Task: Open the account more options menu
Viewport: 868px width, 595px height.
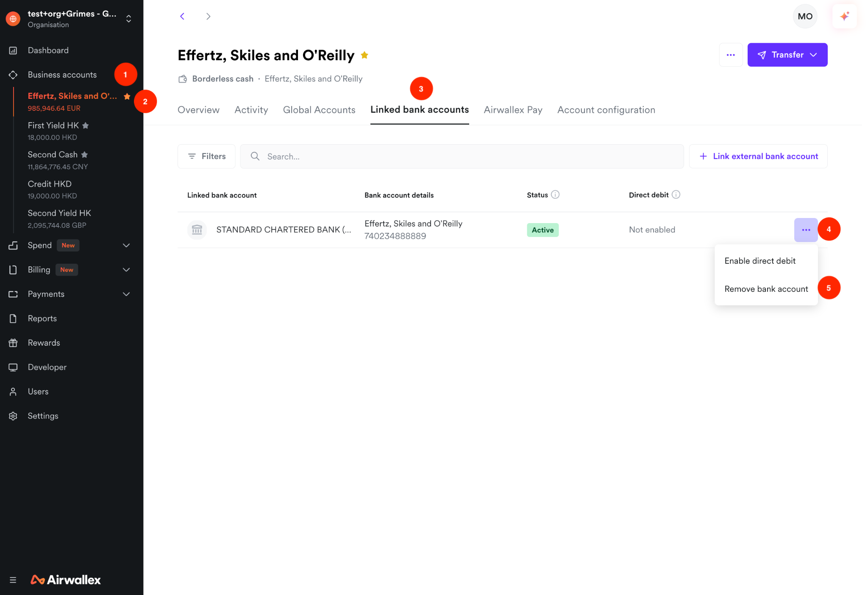Action: coord(731,55)
